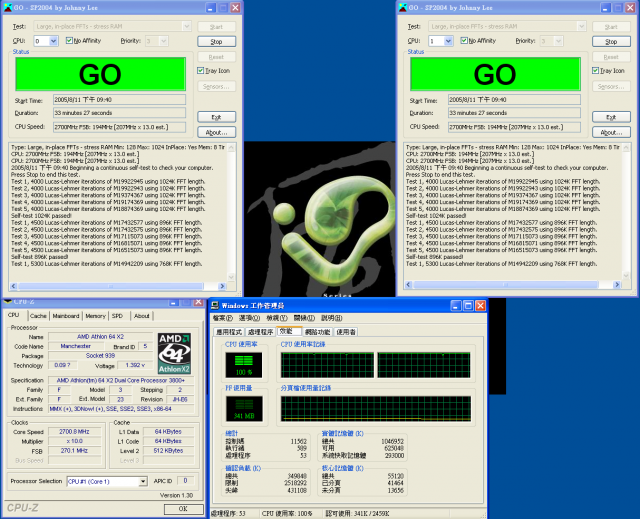Switch to Processes tab (處理程序) in Task Manager
This screenshot has width=640, height=519.
(x=261, y=332)
